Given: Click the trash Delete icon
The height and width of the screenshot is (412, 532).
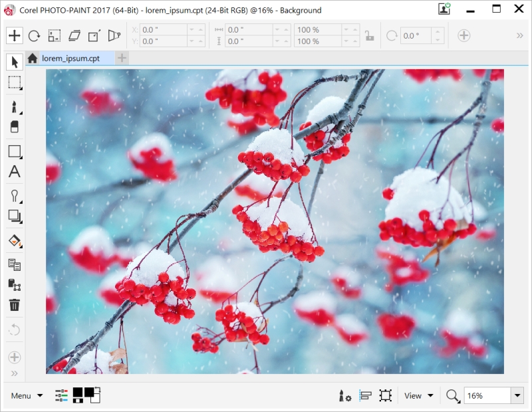Looking at the screenshot, I should tap(14, 306).
